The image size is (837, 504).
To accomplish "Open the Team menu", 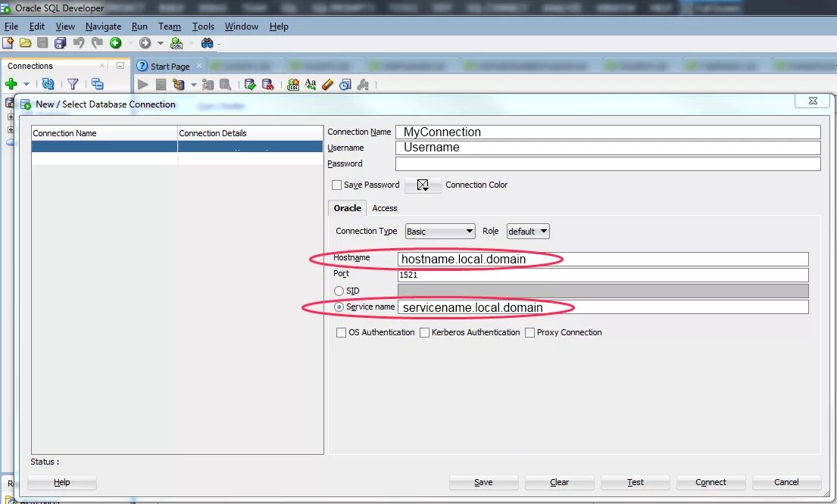I will [169, 26].
